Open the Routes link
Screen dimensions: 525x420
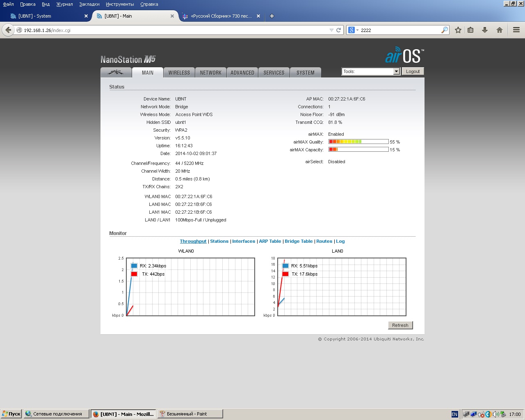coord(324,241)
